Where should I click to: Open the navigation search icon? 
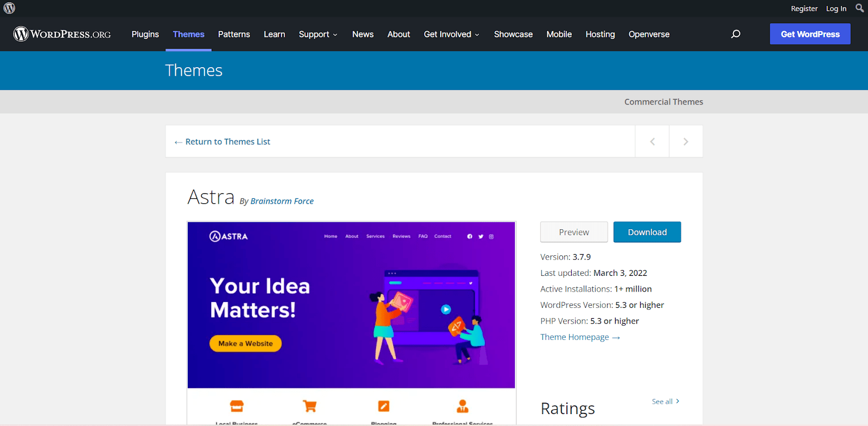736,34
